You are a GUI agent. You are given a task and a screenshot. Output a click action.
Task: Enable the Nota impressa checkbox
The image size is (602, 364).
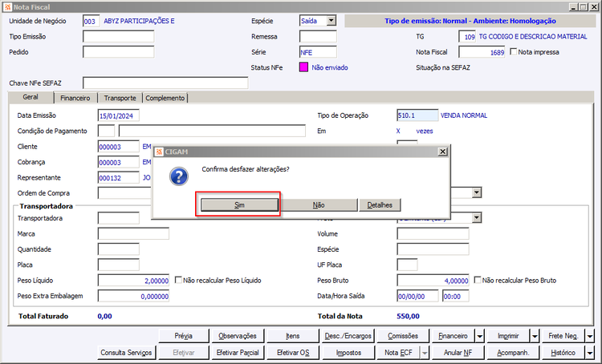[x=514, y=51]
